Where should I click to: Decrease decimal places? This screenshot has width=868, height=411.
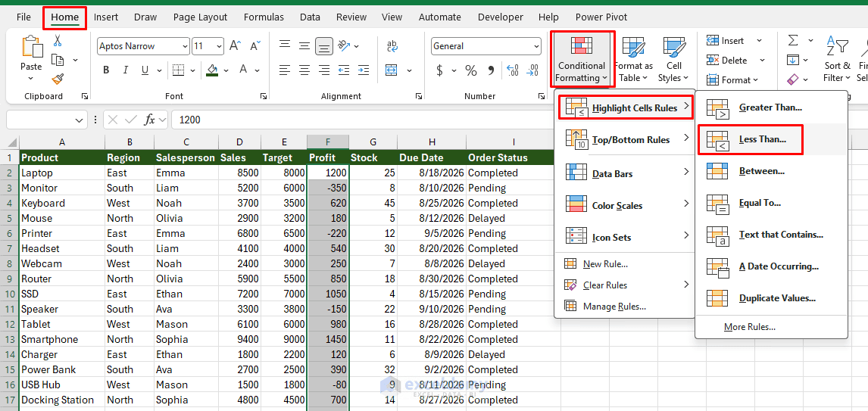[x=532, y=70]
